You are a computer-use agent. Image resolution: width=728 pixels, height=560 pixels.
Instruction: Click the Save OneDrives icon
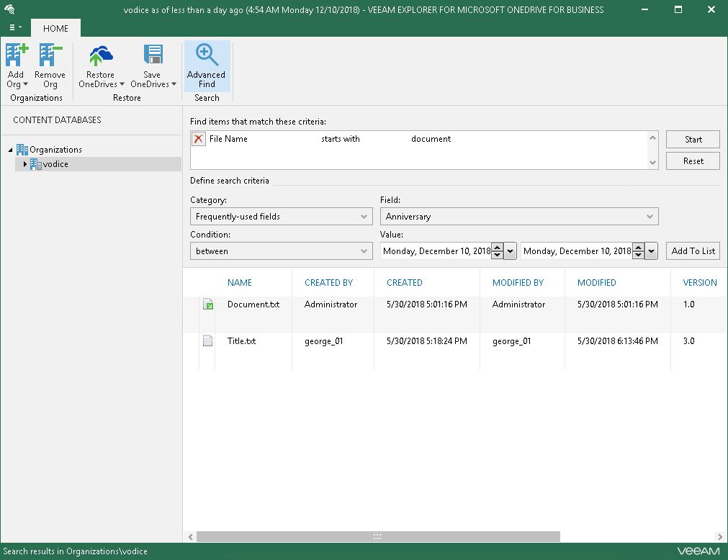pyautogui.click(x=153, y=56)
